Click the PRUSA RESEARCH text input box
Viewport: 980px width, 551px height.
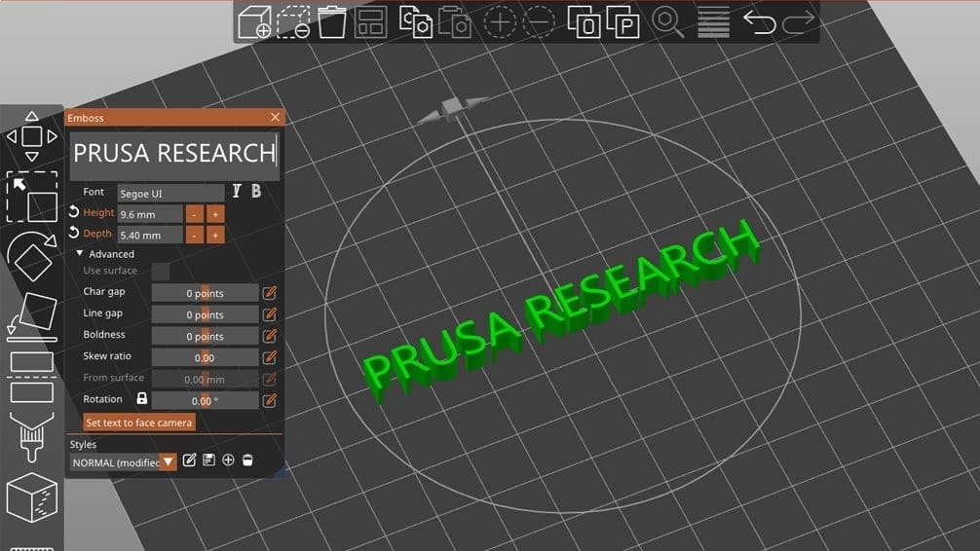pyautogui.click(x=174, y=156)
